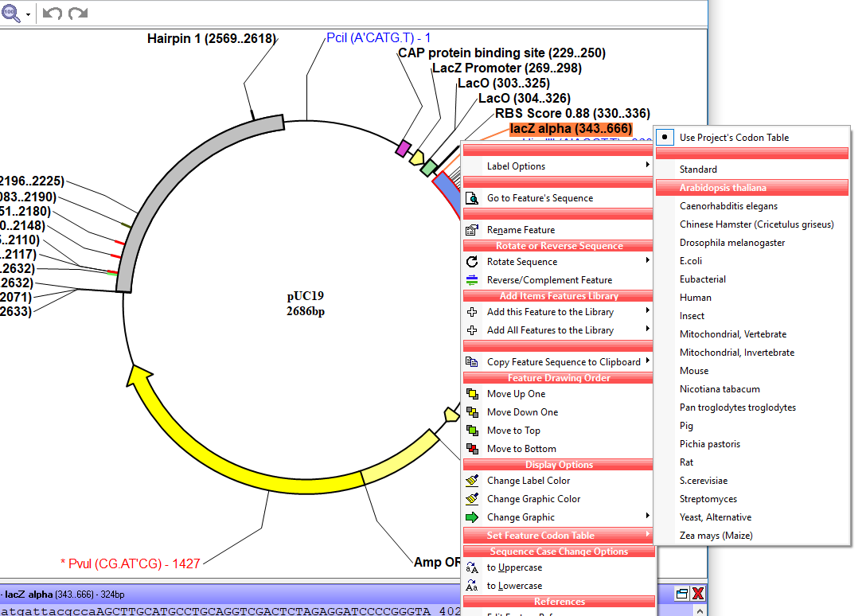Click the Change Label Color brush icon
Image resolution: width=866 pixels, height=616 pixels.
472,481
